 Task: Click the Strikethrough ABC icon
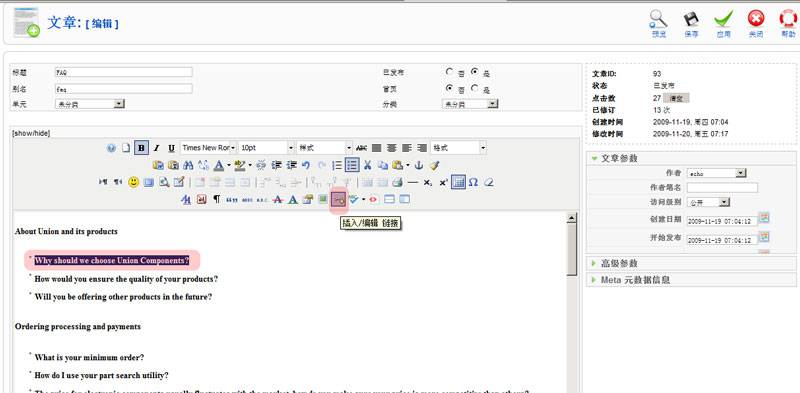[x=361, y=148]
